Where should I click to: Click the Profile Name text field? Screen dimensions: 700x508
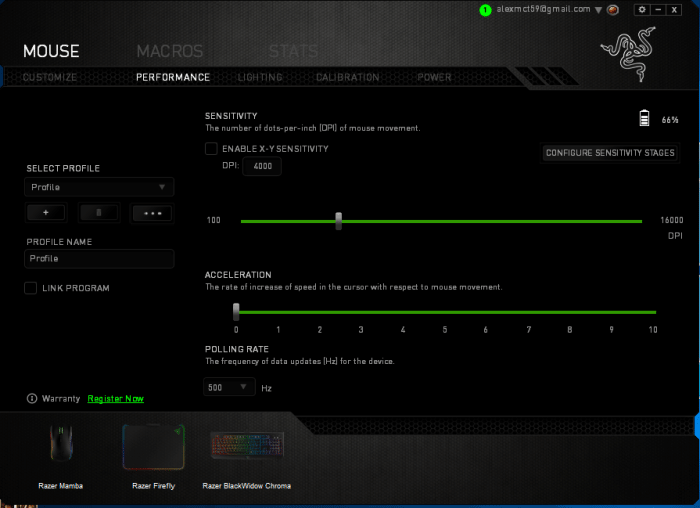pyautogui.click(x=99, y=258)
